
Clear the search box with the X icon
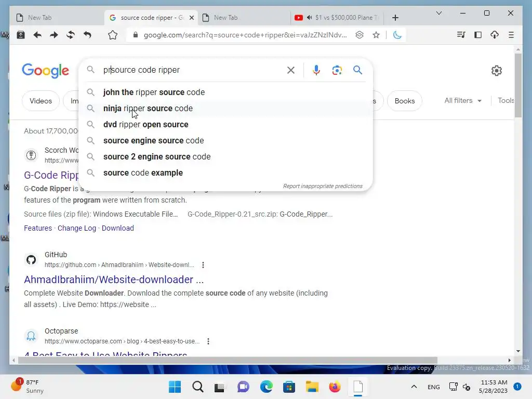pyautogui.click(x=291, y=70)
